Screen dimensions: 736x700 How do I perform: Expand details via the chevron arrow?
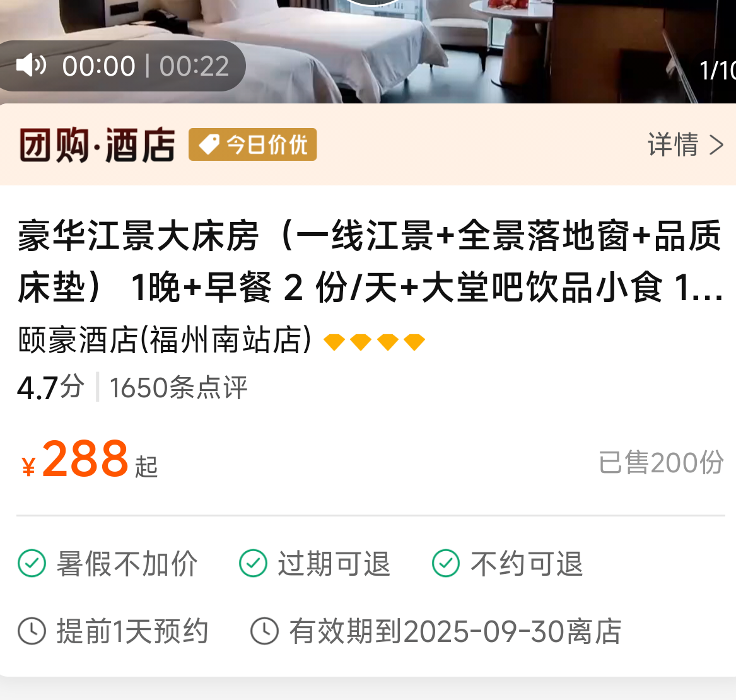click(716, 145)
